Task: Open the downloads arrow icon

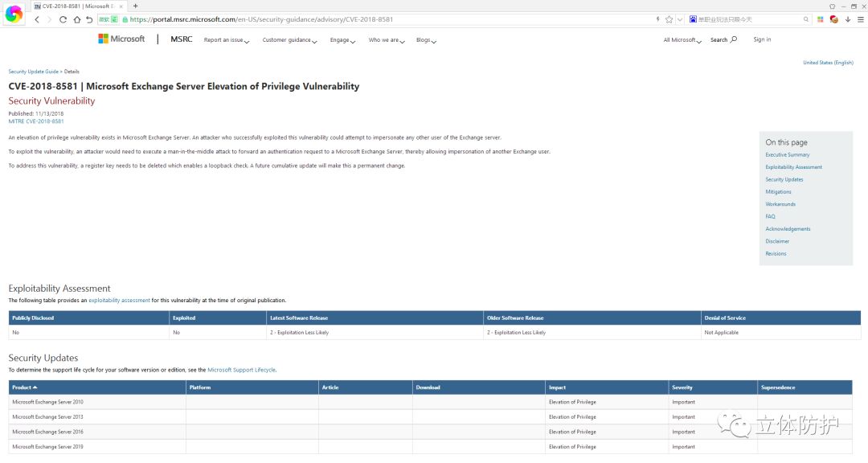Action: (x=848, y=19)
